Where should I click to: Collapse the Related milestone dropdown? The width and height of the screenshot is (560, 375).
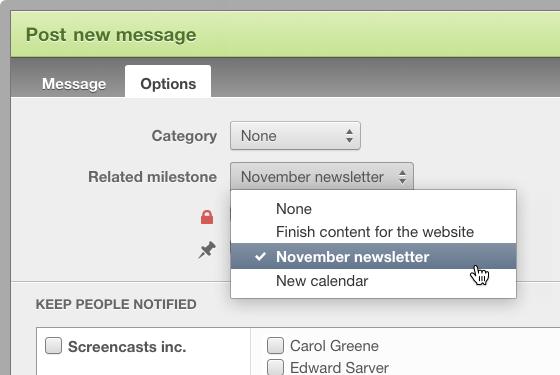click(322, 177)
